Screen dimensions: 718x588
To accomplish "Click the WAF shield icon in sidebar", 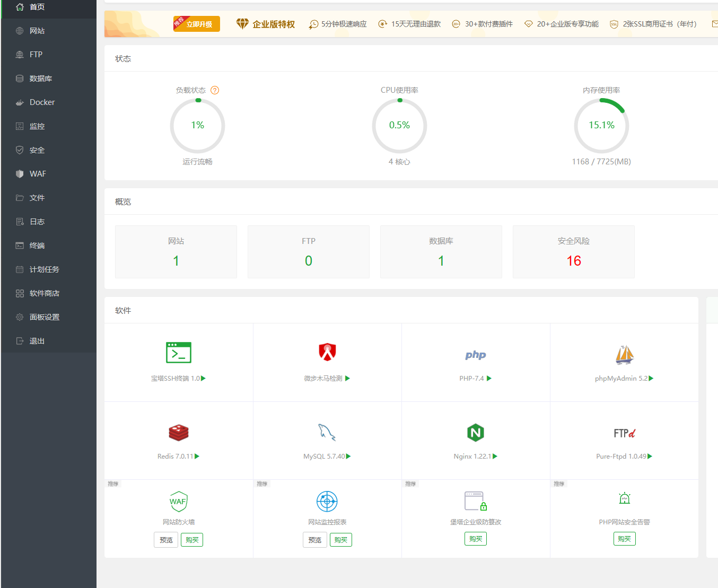I will coord(20,174).
